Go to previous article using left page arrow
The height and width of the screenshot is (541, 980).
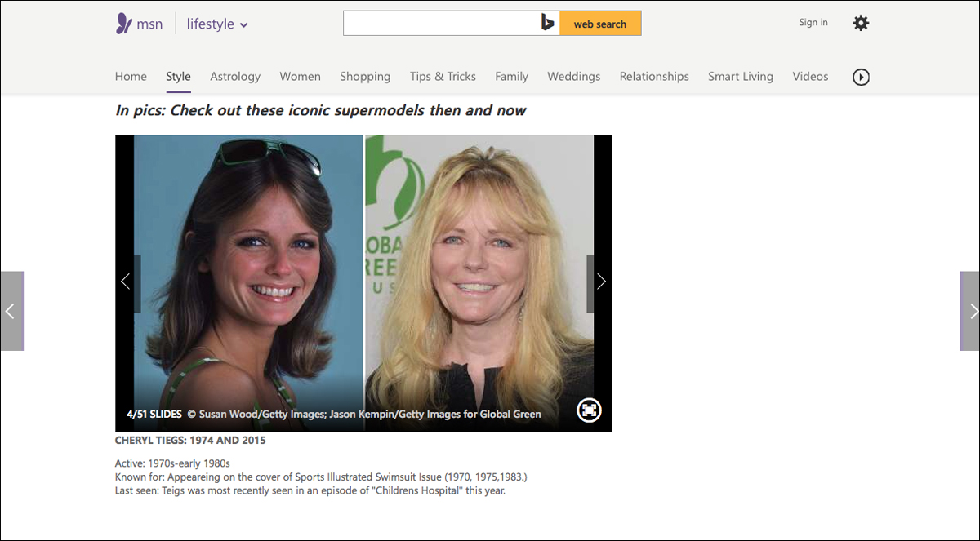point(11,311)
